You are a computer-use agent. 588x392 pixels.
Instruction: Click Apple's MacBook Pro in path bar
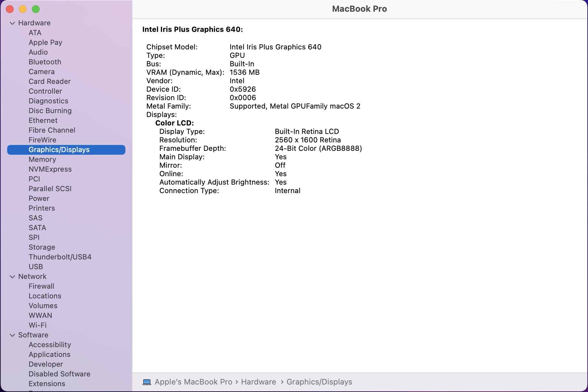(194, 382)
